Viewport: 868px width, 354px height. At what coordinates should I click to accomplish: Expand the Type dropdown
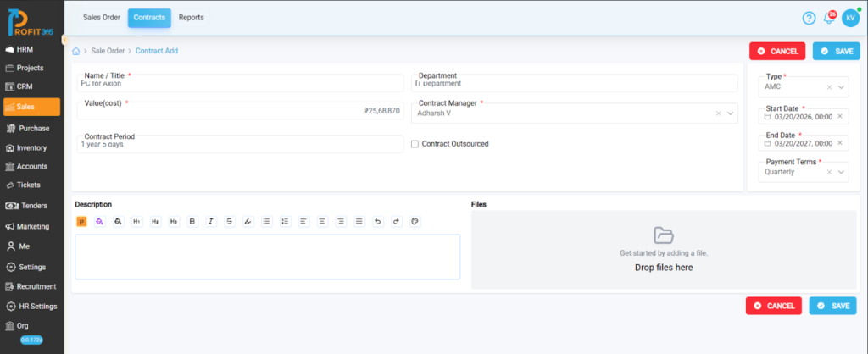[x=842, y=87]
